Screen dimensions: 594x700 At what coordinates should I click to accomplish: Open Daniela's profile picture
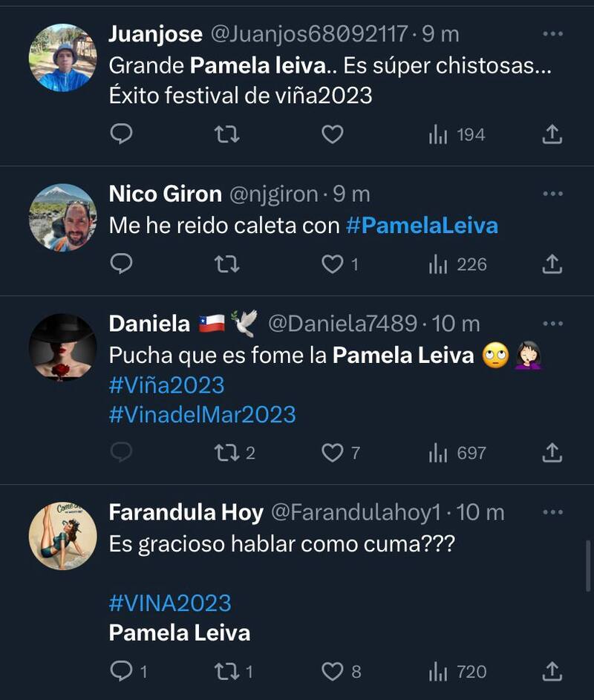tap(62, 347)
